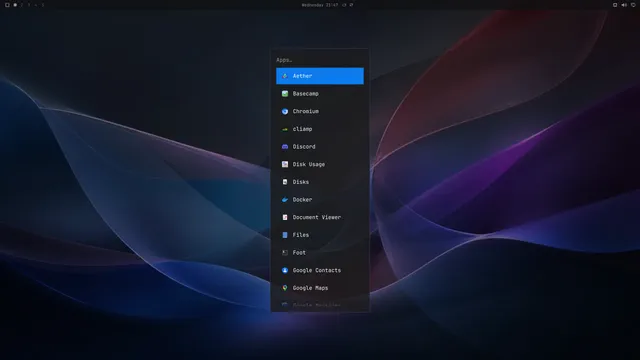Click the top bar menu icon at far left
This screenshot has height=360, width=640.
tap(7, 5)
